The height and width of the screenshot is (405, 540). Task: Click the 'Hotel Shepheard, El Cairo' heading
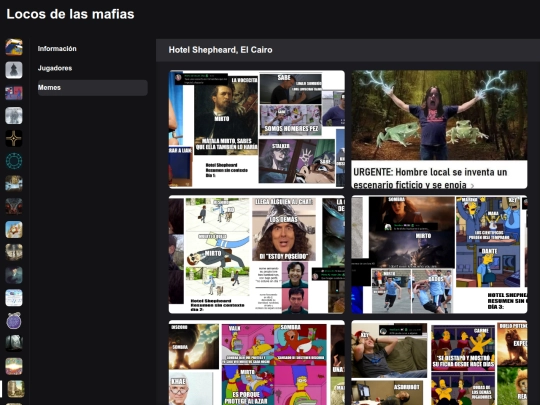pos(220,50)
